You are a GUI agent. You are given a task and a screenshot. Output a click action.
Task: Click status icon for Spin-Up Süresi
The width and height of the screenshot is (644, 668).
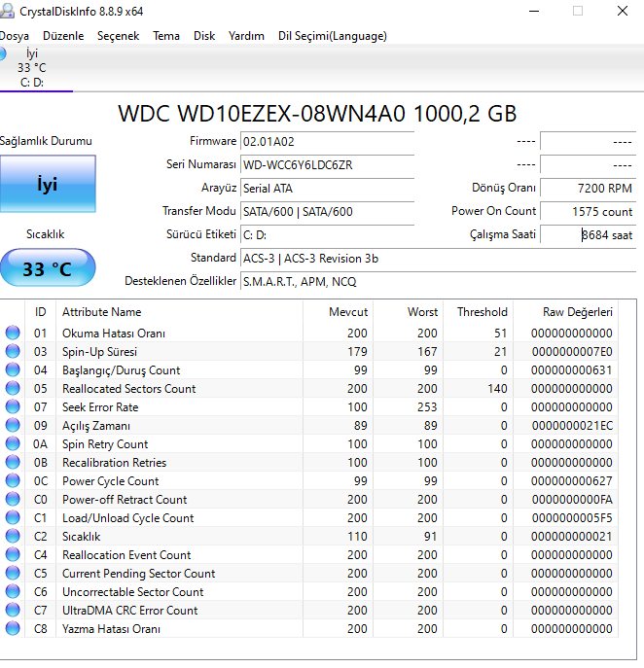click(13, 351)
